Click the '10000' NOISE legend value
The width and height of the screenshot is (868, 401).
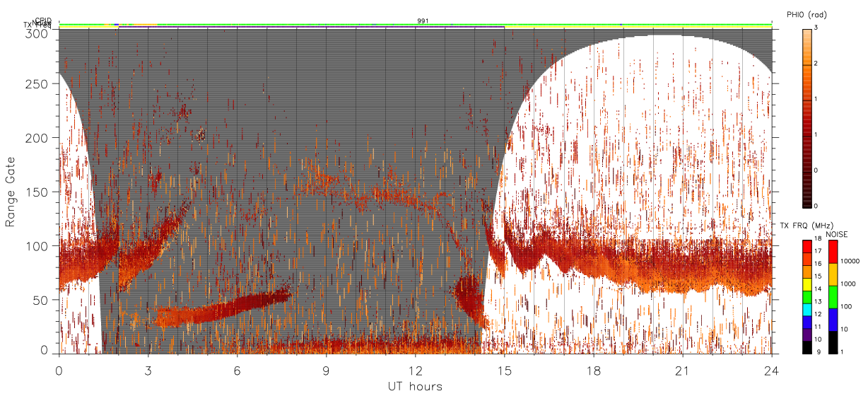click(x=850, y=261)
